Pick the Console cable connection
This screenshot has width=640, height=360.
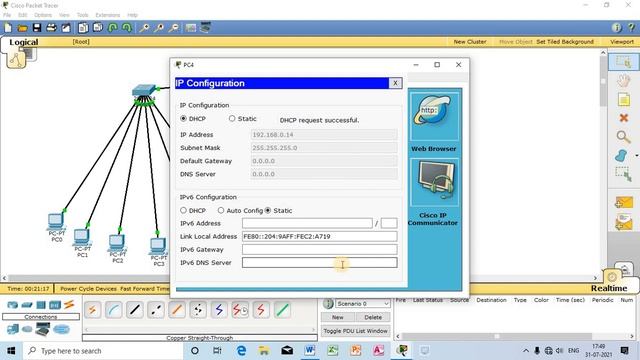point(113,310)
